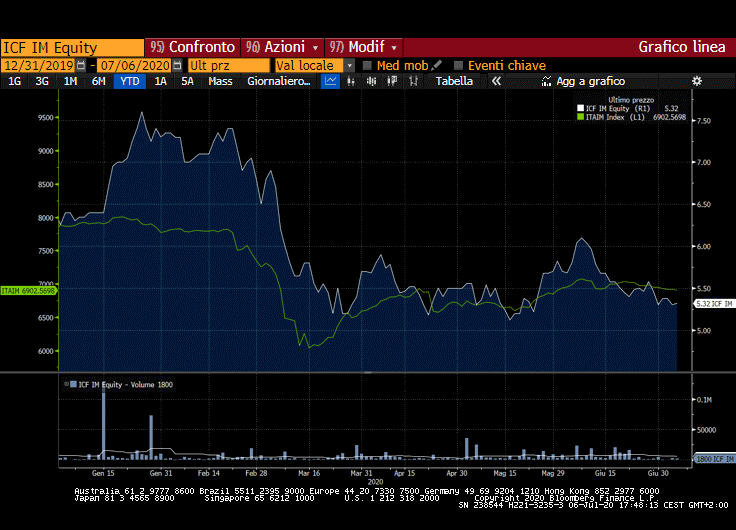Click the Agg a grafico icon
Viewport: 736px width, 530px height.
pos(547,81)
